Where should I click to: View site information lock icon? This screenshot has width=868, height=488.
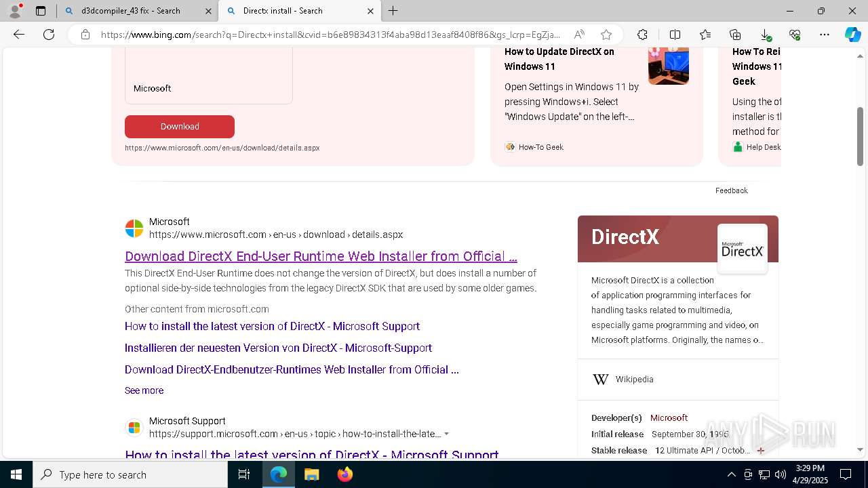point(85,35)
